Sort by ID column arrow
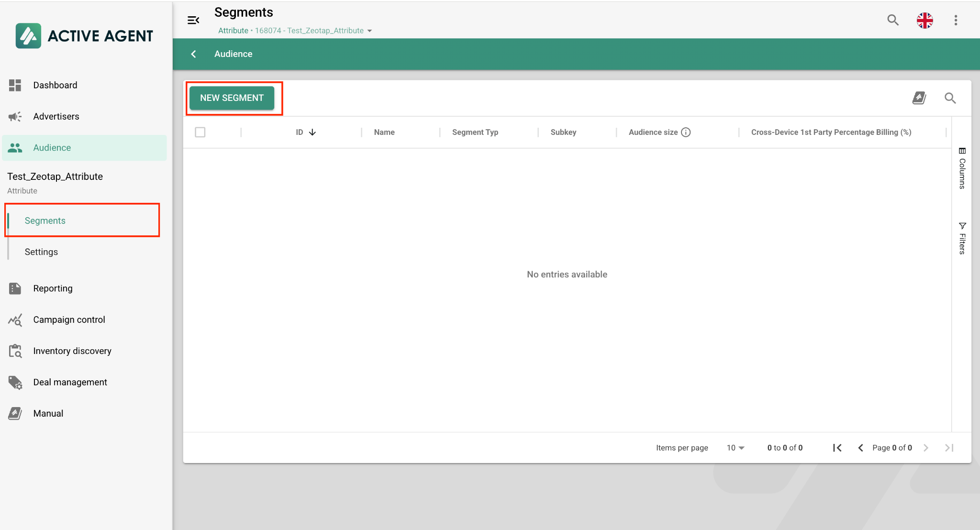This screenshot has height=530, width=980. [312, 132]
